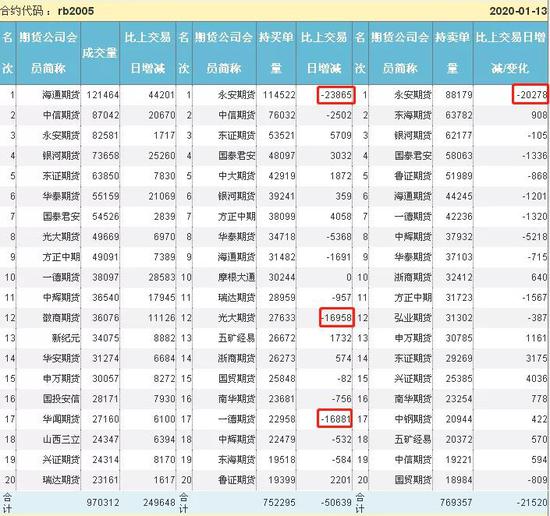The image size is (550, 516).
Task: Click long position value 27633 for 光大期货
Action: [282, 318]
